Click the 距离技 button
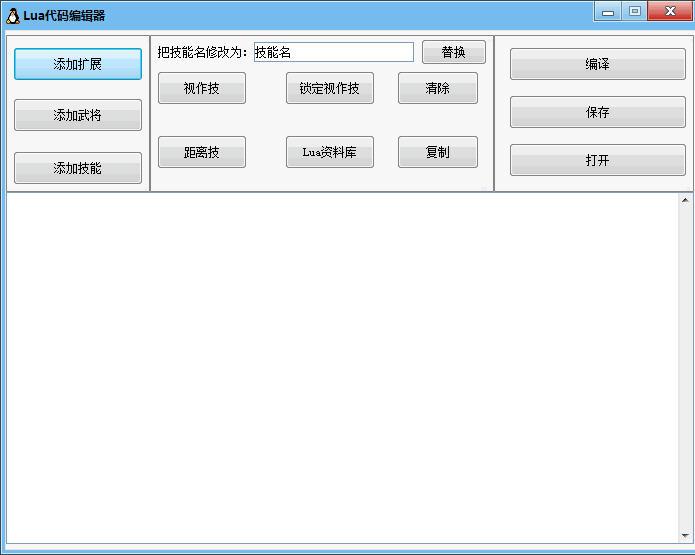 click(x=201, y=152)
